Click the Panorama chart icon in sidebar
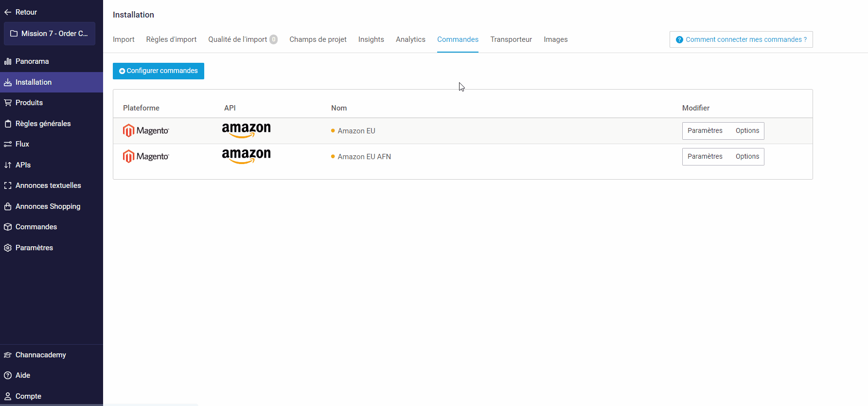This screenshot has height=406, width=868. pyautogui.click(x=8, y=61)
